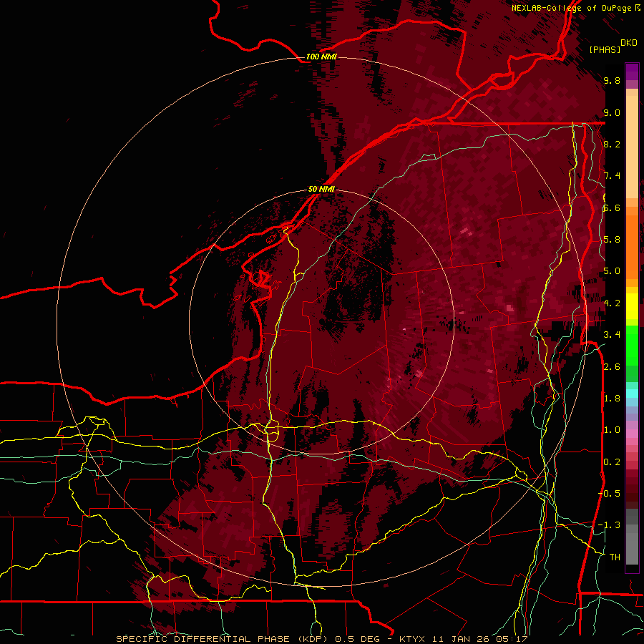644x644 pixels.
Task: Pick the light peach swatch in the color scale
Action: 632,148
